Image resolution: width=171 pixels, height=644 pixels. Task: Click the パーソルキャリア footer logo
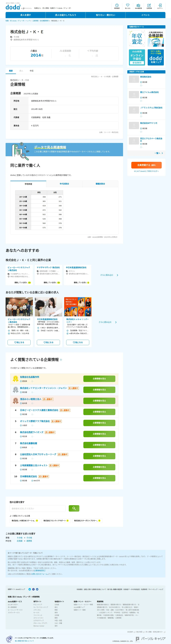[x=150, y=639]
